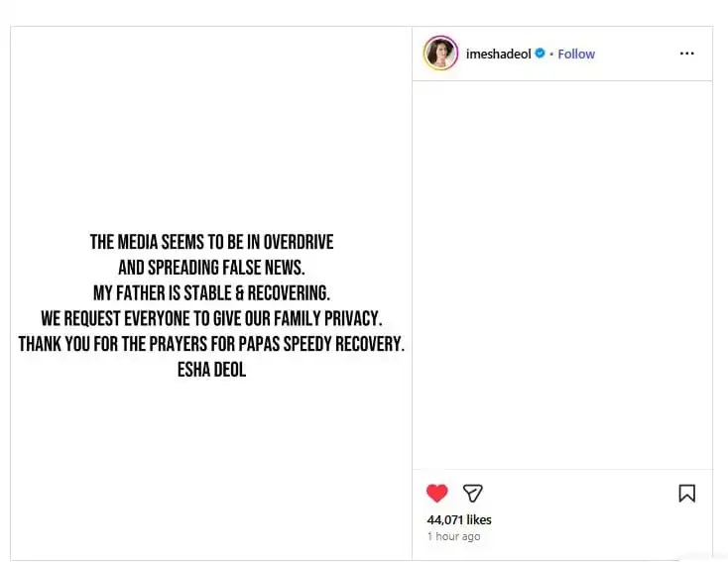View the list of 44,071 likes
The height and width of the screenshot is (562, 728).
(459, 519)
